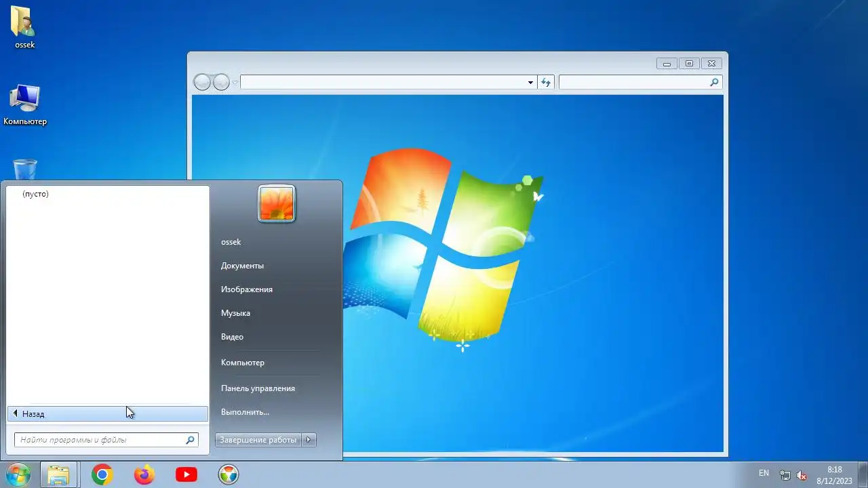Go back in explorer window

[202, 82]
